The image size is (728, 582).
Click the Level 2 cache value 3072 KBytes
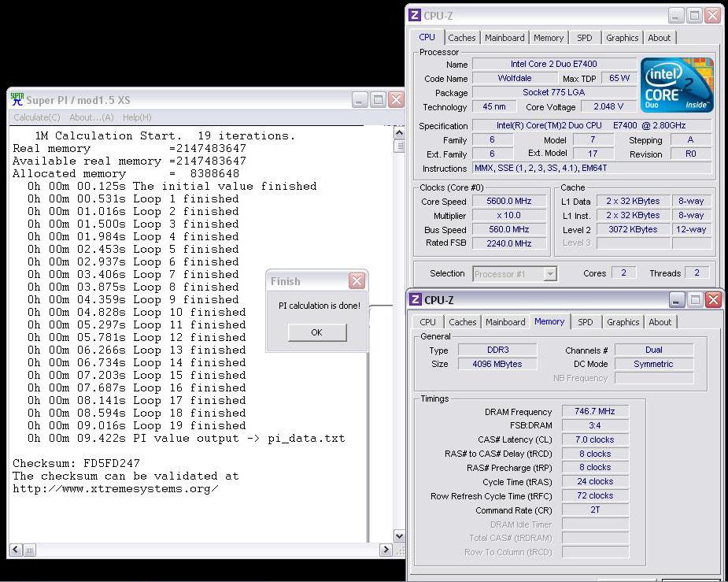coord(633,229)
